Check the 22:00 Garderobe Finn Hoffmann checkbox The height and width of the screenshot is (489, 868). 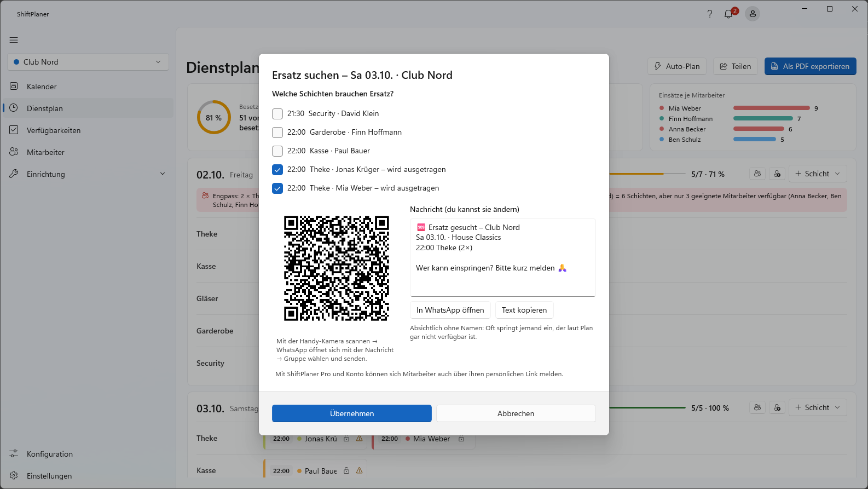point(277,132)
